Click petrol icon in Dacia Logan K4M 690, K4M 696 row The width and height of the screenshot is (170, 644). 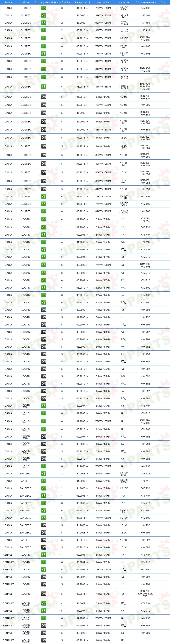coord(43,265)
